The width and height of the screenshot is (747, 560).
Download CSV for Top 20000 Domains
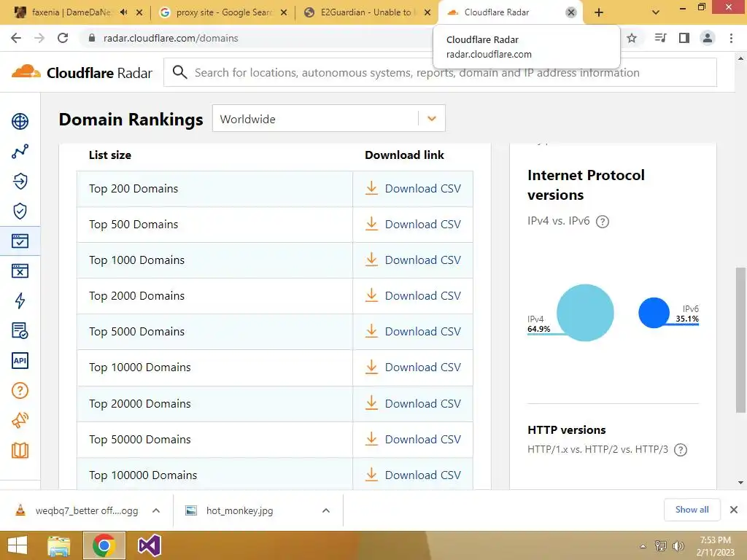tap(413, 403)
